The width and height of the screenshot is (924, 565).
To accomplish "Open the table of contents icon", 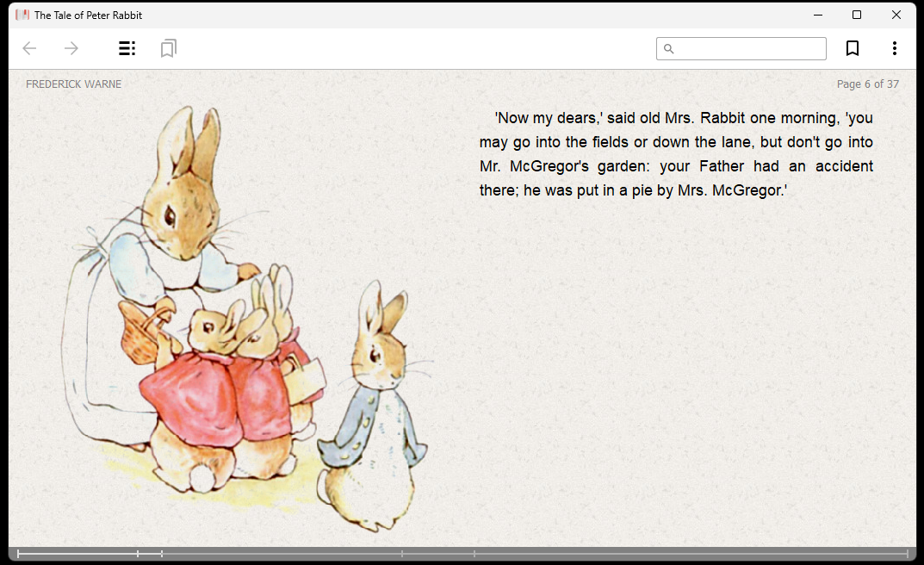I will click(x=127, y=48).
